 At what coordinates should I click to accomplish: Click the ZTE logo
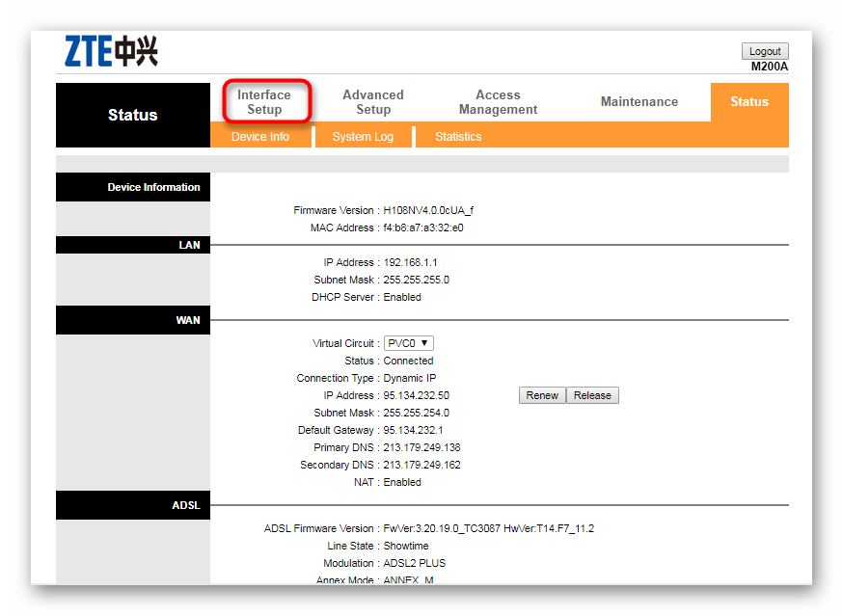111,51
